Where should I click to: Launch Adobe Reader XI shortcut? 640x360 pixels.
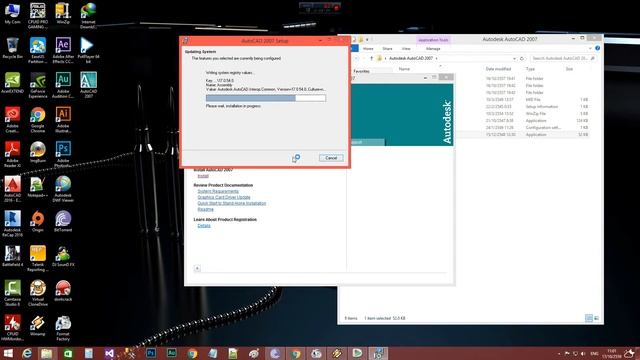(x=12, y=154)
